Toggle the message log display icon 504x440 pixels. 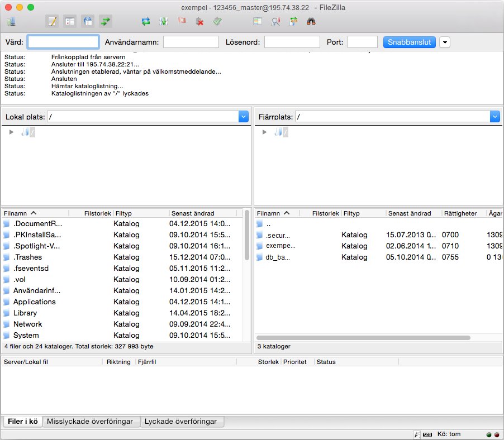(x=52, y=22)
